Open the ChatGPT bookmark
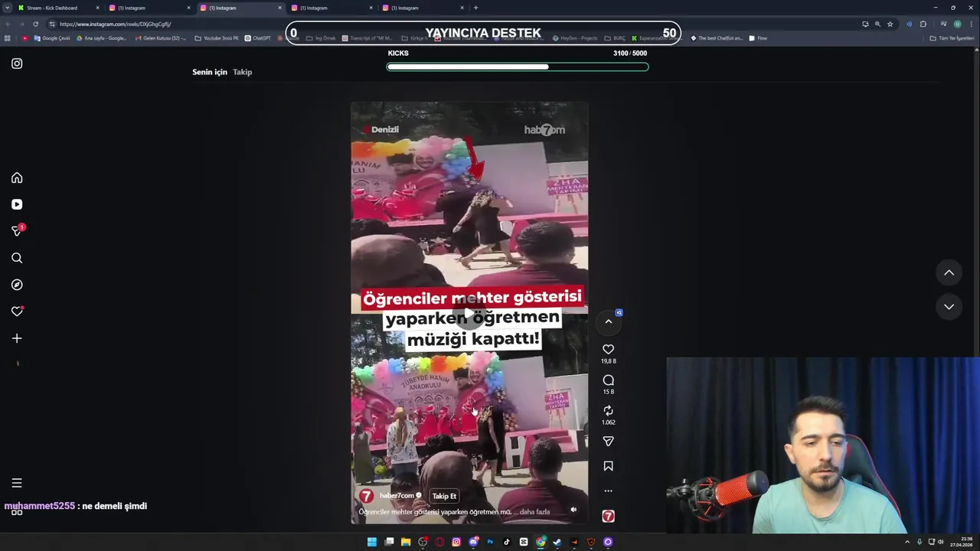The height and width of the screenshot is (551, 980). pyautogui.click(x=258, y=38)
